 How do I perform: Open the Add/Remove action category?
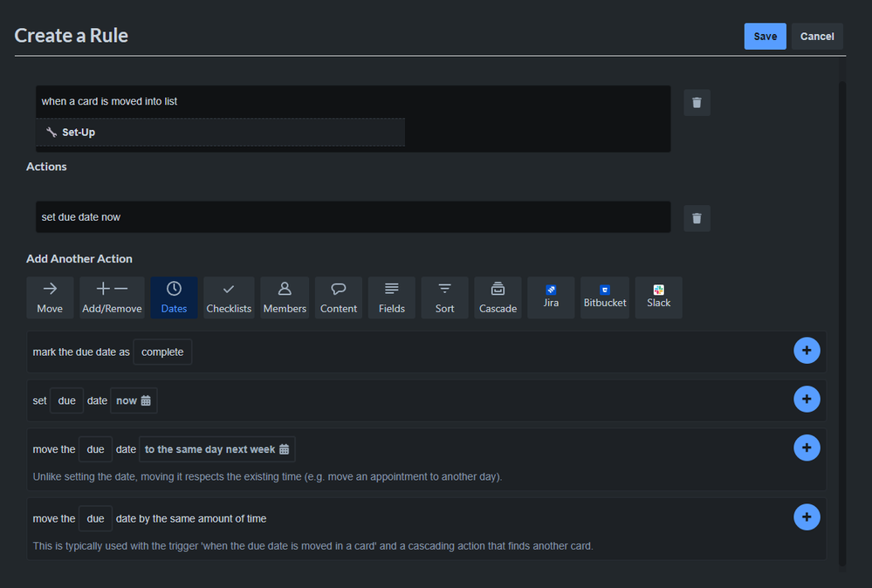[x=112, y=297]
